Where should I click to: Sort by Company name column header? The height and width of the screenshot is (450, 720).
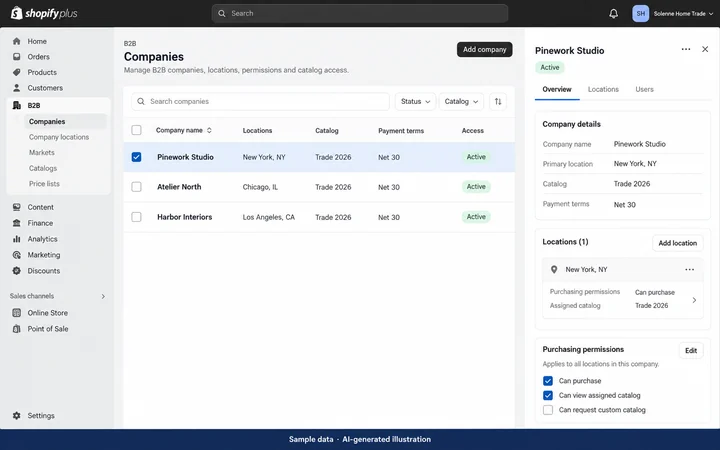(183, 130)
